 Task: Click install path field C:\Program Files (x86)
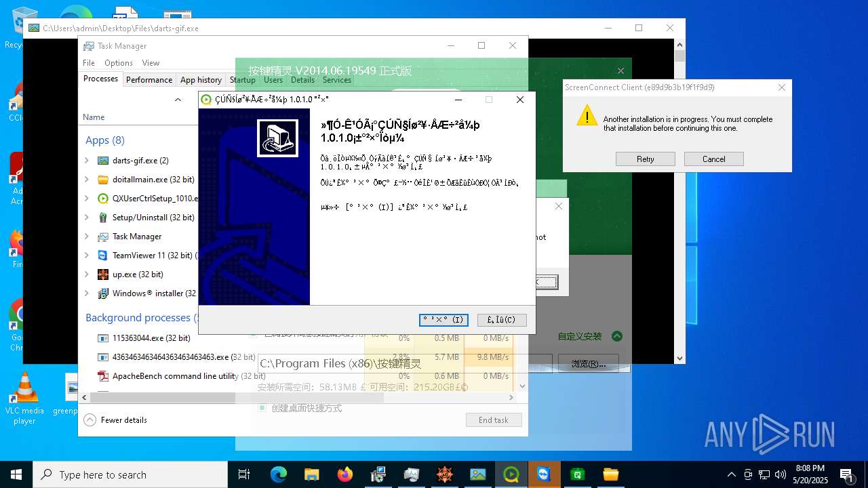pos(404,364)
